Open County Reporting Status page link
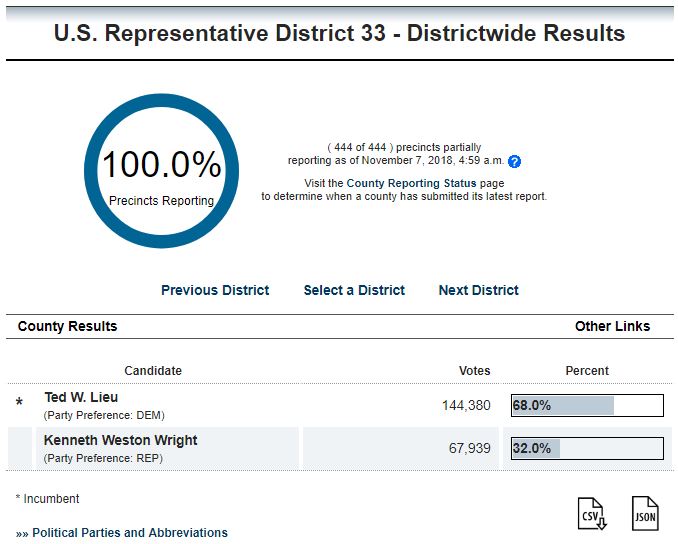This screenshot has width=678, height=544. [411, 183]
